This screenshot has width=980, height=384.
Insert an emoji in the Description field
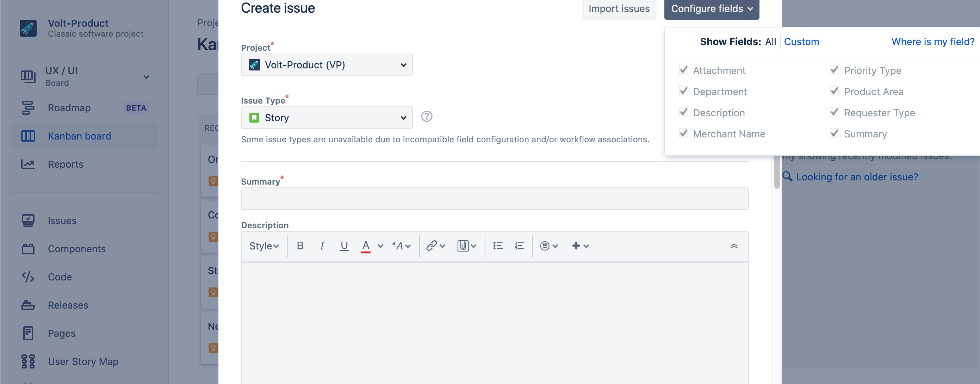[x=545, y=246]
